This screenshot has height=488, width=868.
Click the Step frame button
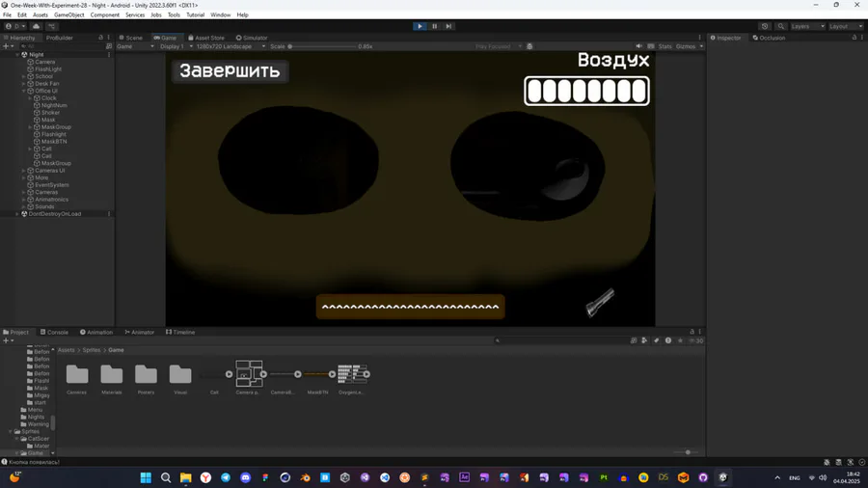point(448,26)
